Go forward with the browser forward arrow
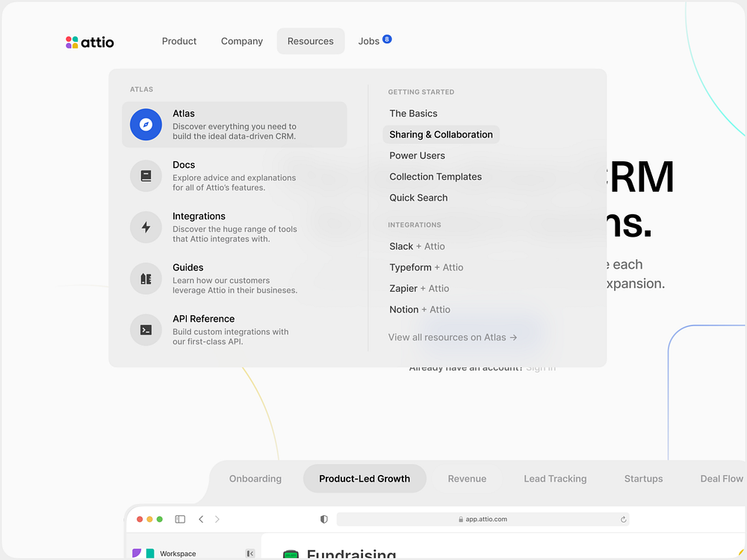The image size is (747, 560). pos(217,519)
